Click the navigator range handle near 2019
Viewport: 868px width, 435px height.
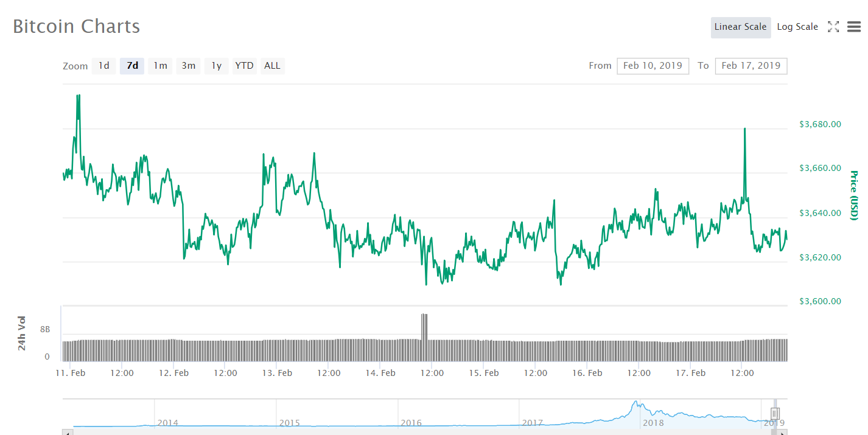(775, 413)
